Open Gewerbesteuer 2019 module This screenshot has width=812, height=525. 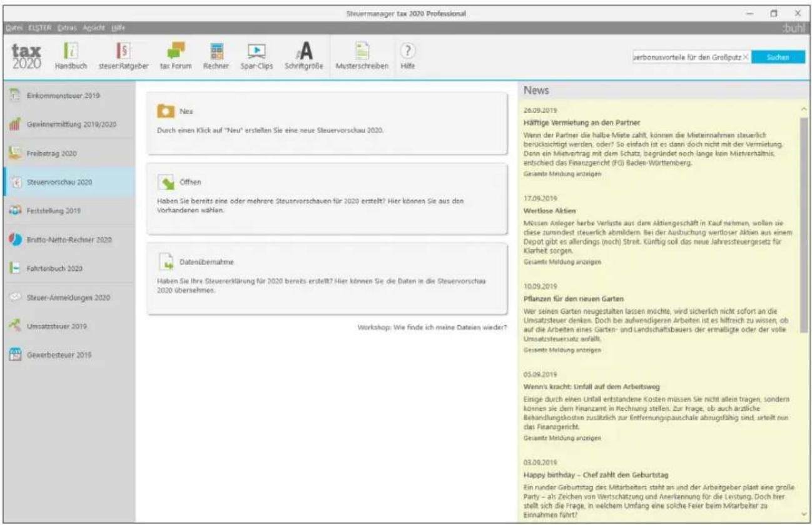click(68, 355)
